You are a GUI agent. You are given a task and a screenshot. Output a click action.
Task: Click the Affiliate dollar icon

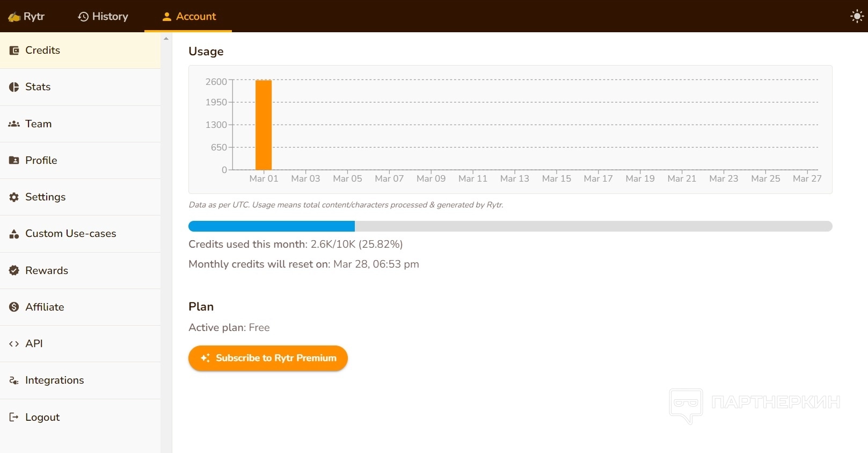tap(14, 307)
